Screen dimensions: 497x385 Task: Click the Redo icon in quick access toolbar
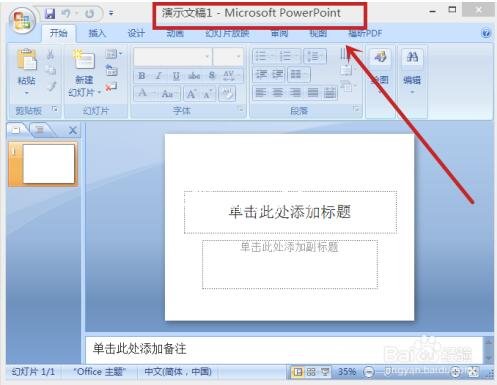coord(89,14)
